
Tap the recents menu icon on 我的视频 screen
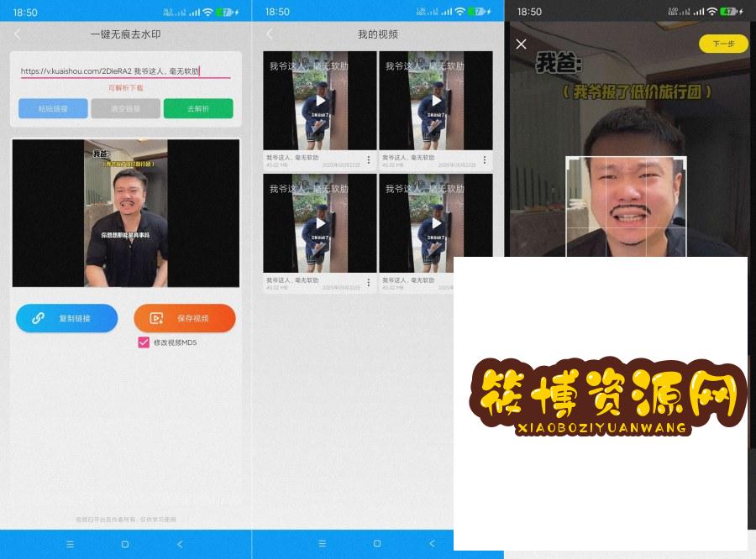(x=323, y=544)
